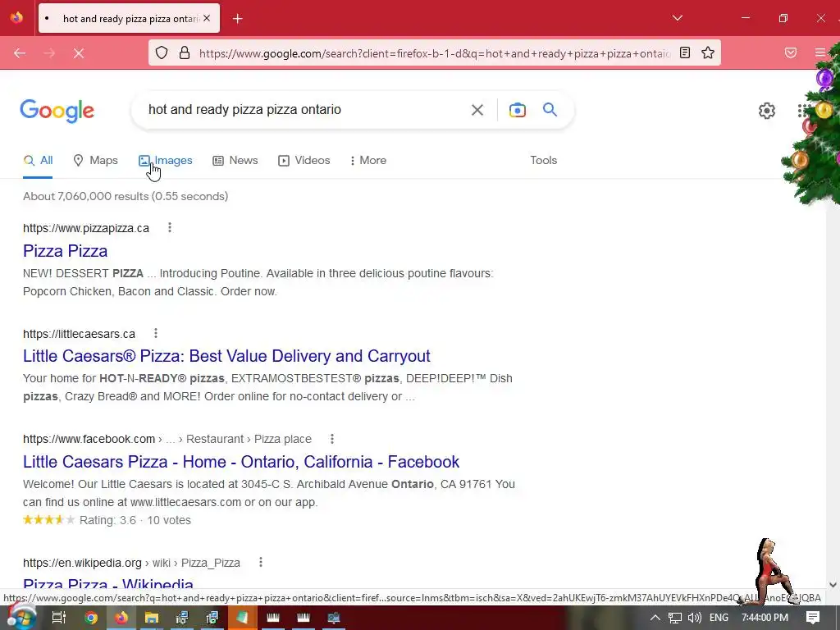This screenshot has width=840, height=630.
Task: Open the notification center icon
Action: [x=813, y=618]
